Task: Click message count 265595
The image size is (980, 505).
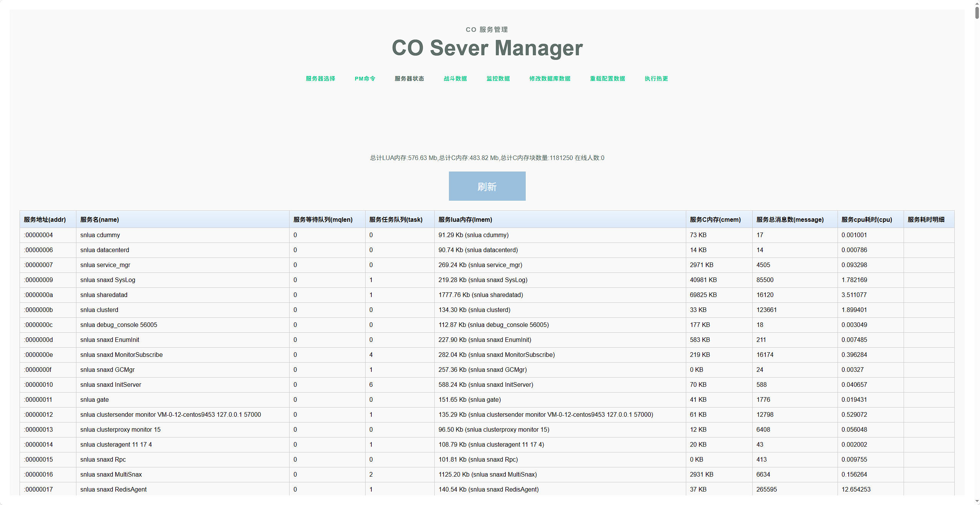Action: click(795, 490)
